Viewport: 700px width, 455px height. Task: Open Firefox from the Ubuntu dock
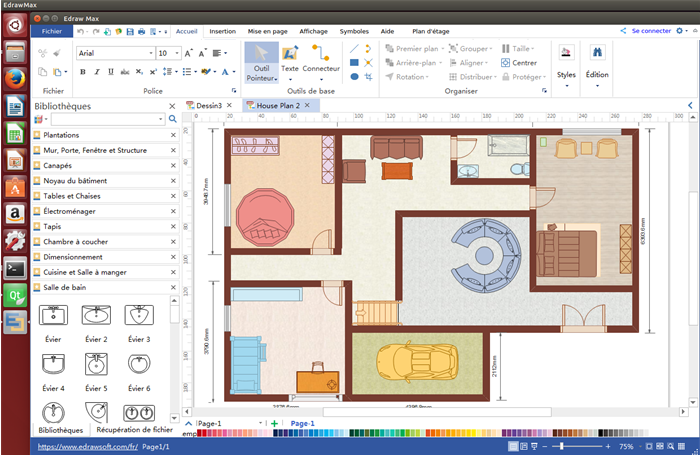click(15, 78)
